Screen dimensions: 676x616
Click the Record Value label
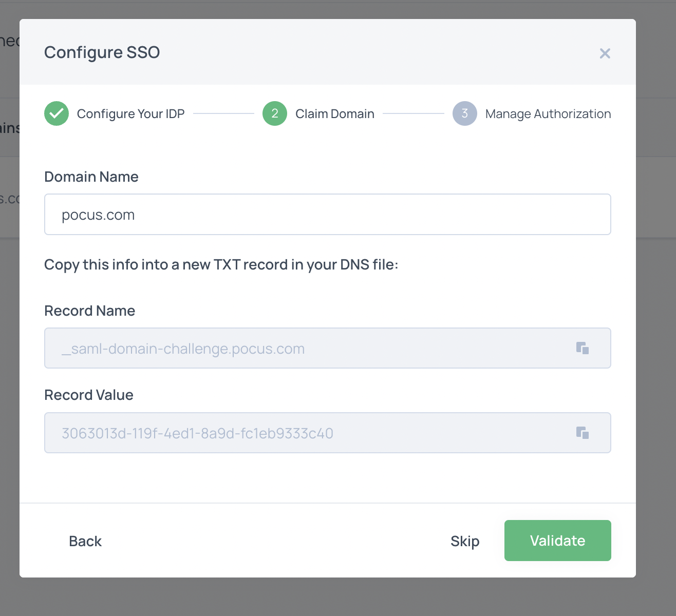pyautogui.click(x=89, y=395)
